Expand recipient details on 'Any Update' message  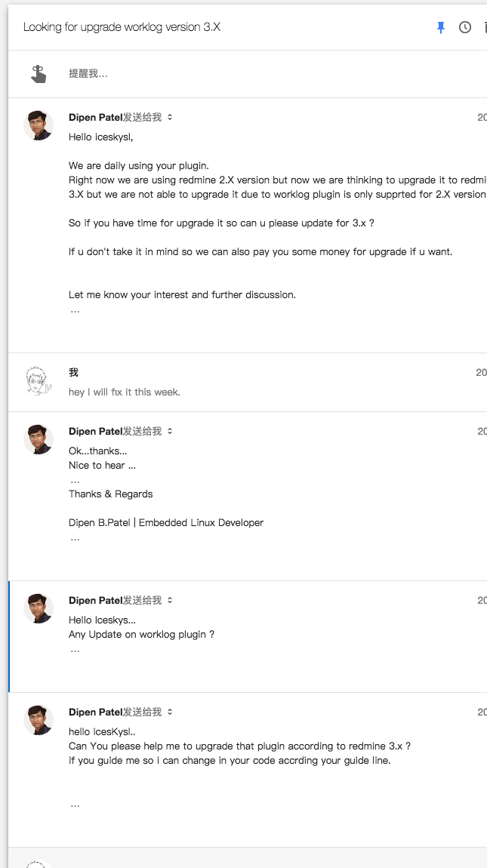(170, 600)
